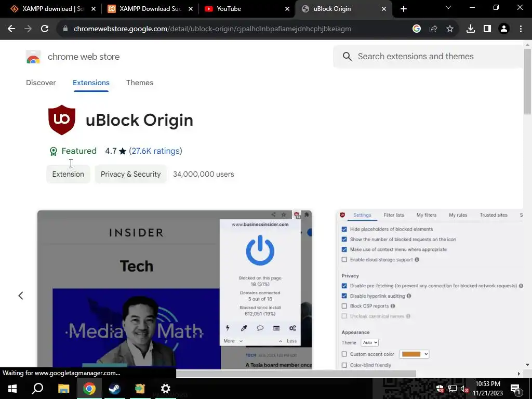
Task: Go to previous screenshot with left chevron
Action: click(x=21, y=296)
